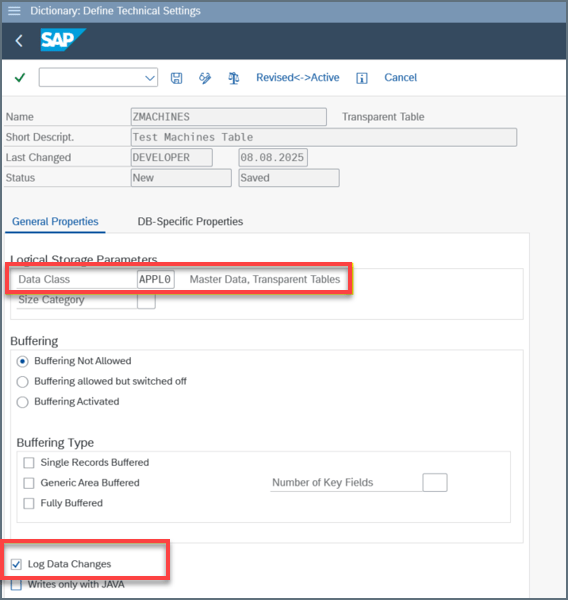Image resolution: width=568 pixels, height=600 pixels.
Task: Check Writes only with JAVA checkbox
Action: (16, 585)
